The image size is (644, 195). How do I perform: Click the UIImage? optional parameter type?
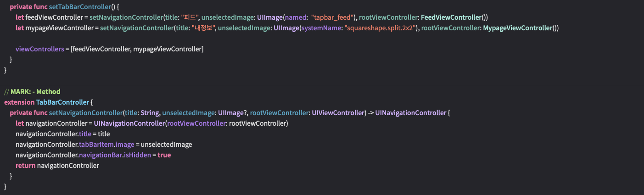(233, 112)
